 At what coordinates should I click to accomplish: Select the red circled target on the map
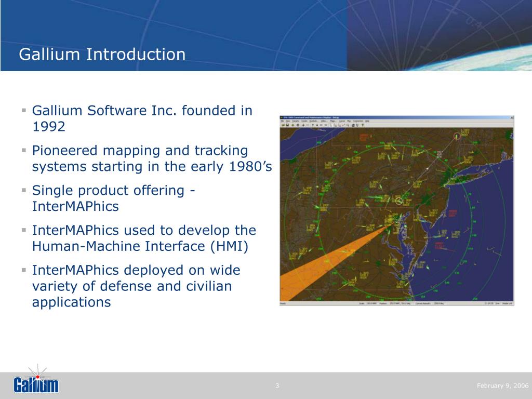[x=457, y=137]
